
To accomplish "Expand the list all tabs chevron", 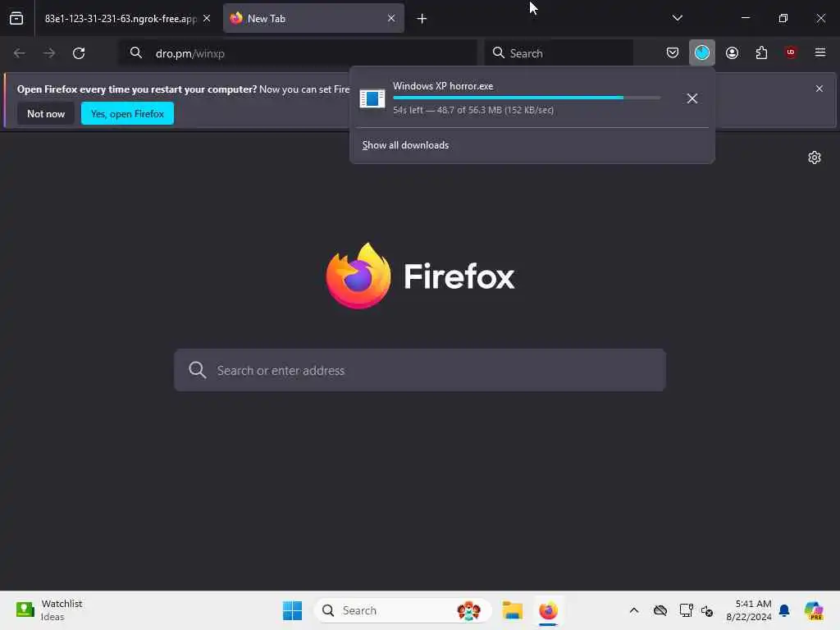I will pos(677,18).
